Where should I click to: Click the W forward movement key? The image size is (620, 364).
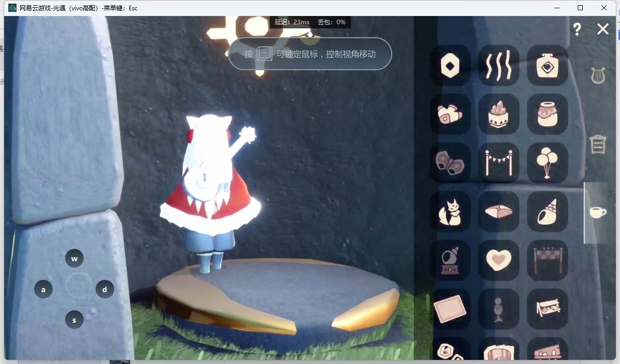74,259
